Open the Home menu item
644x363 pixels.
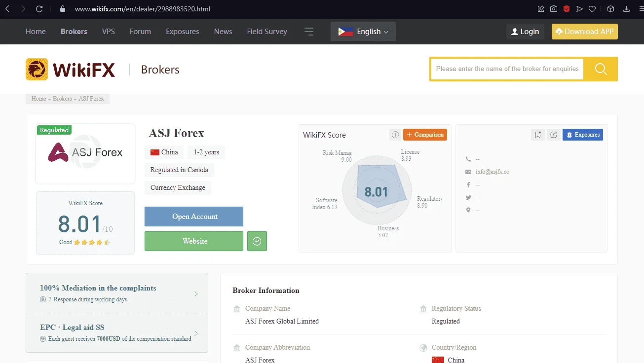(36, 32)
